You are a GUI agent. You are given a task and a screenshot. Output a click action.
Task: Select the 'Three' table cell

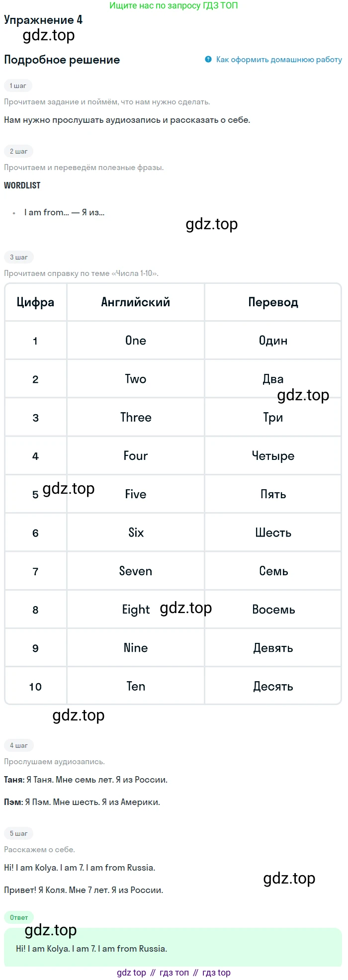[x=136, y=418]
